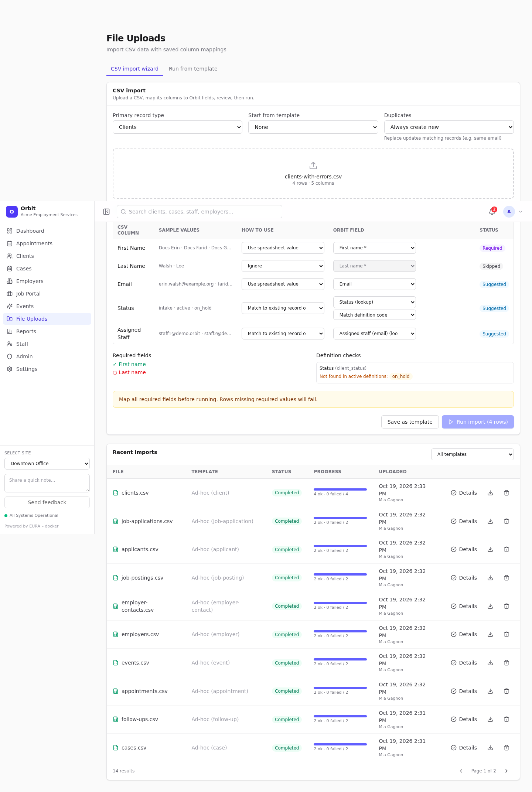Viewport: 532px width, 792px height.
Task: Open Dashboard in the sidebar
Action: (x=47, y=231)
